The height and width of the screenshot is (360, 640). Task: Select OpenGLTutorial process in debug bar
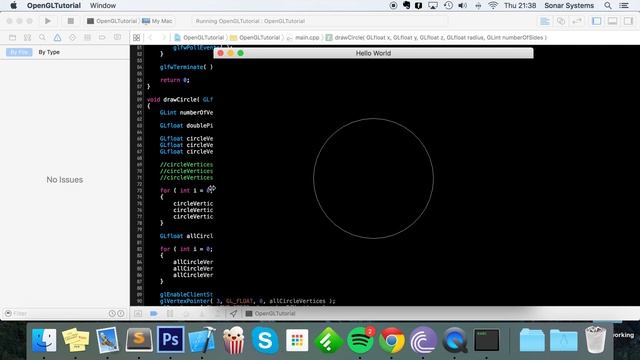coord(270,313)
